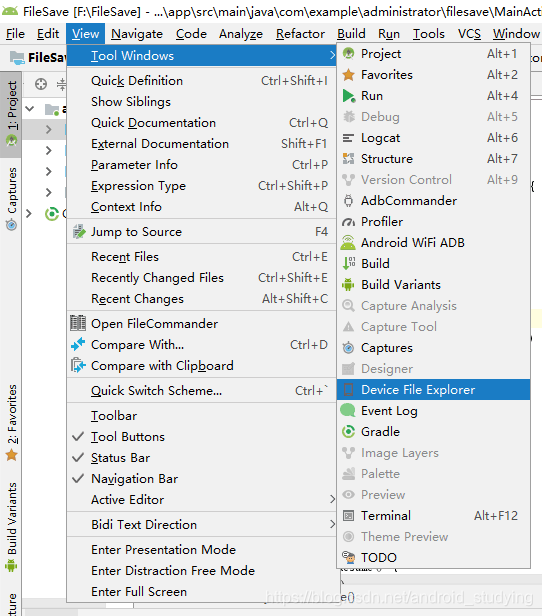The width and height of the screenshot is (542, 616).
Task: Expand the Tool Windows submenu arrow
Action: [332, 56]
